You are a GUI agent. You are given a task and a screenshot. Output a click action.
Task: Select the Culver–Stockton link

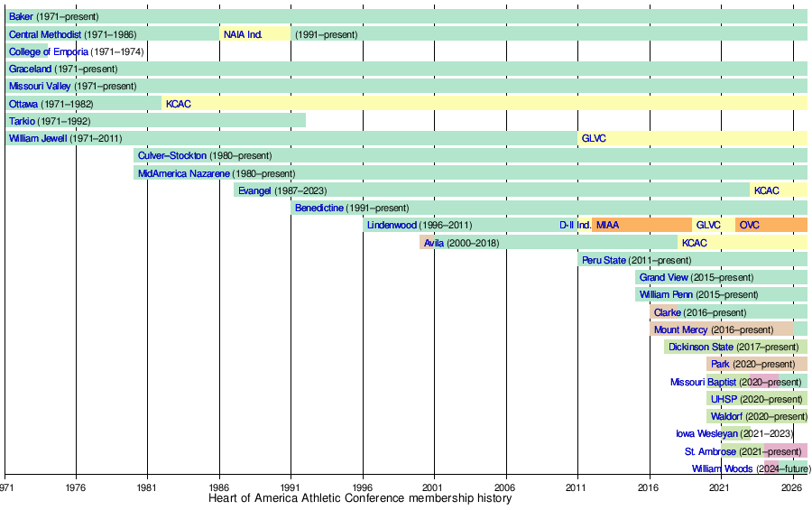click(x=172, y=155)
